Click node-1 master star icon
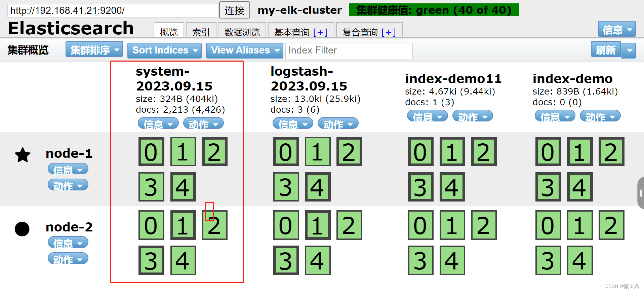 23,155
